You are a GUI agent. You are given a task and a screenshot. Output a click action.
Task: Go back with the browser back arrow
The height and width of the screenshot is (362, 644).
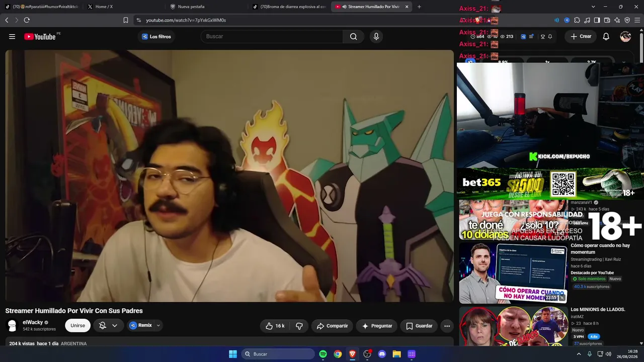[7, 20]
